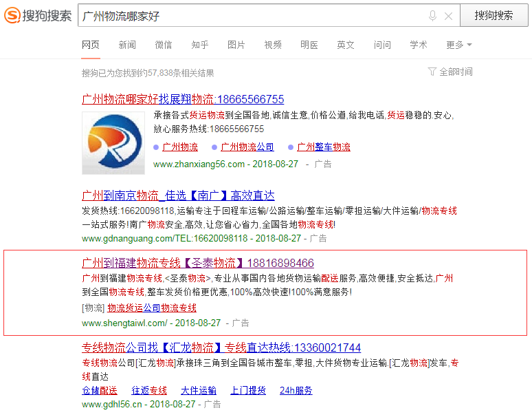Viewport: 532px width, 417px height.
Task: Open the 全部时间 time filter
Action: pos(456,72)
